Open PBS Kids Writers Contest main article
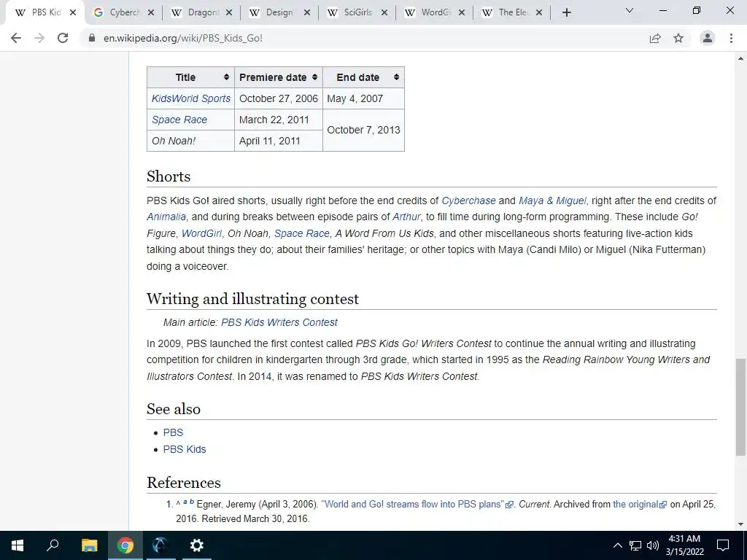747x560 pixels. click(x=279, y=322)
